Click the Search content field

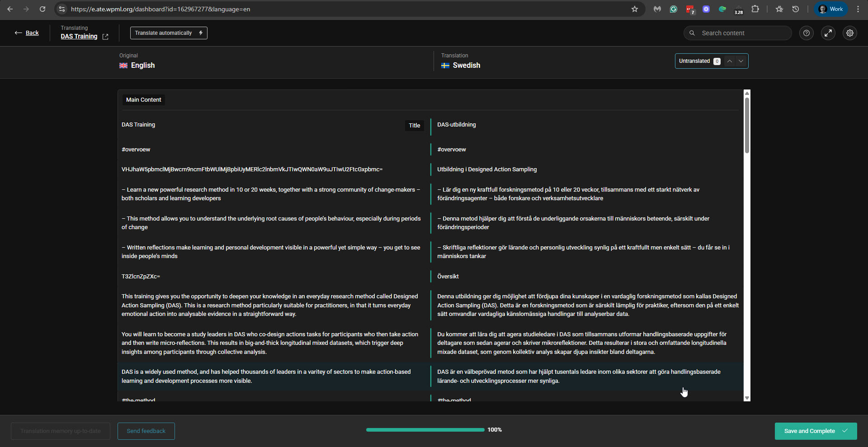[741, 33]
